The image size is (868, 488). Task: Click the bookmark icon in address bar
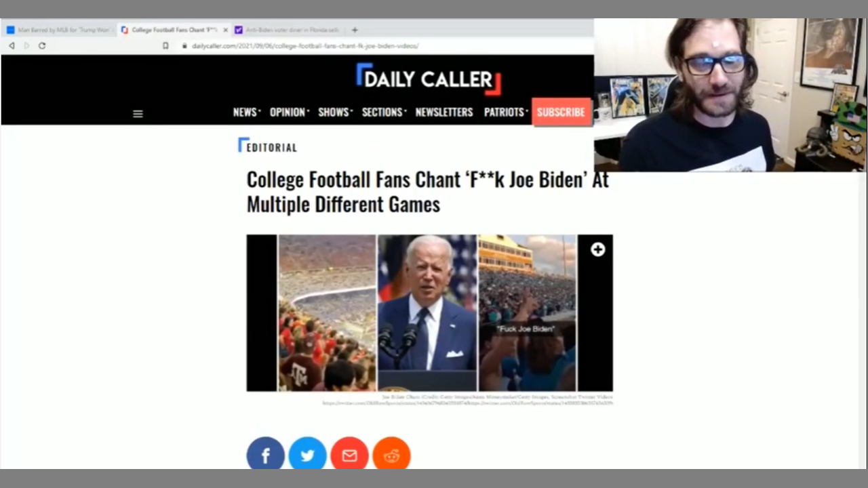pyautogui.click(x=165, y=45)
